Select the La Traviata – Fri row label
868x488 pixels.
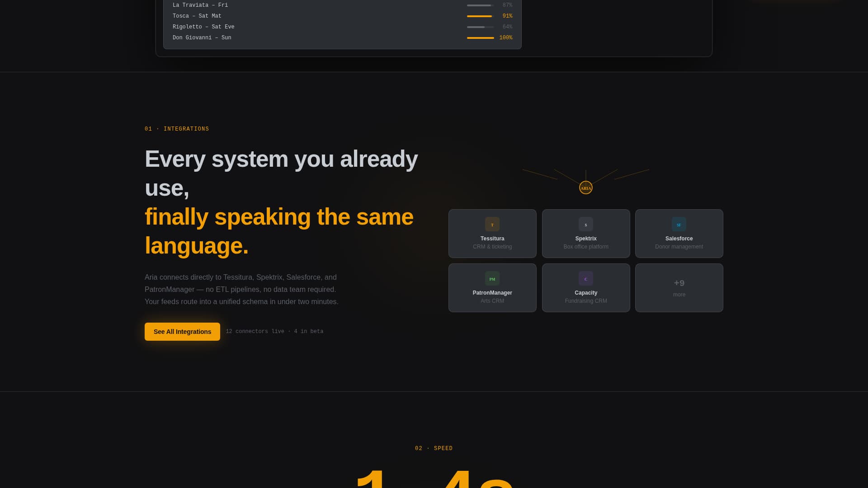point(200,5)
